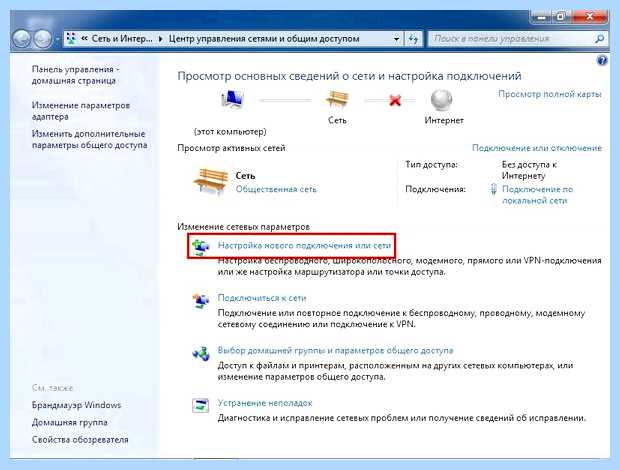Click the 'этот компьютер' monitor icon in the map
This screenshot has width=620, height=470.
(x=232, y=99)
